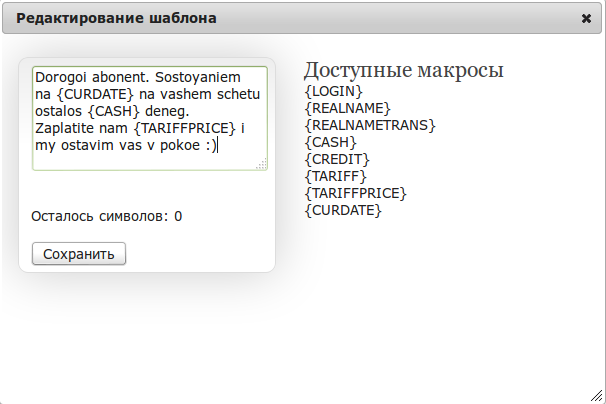Click the Сохранить button

pyautogui.click(x=79, y=254)
